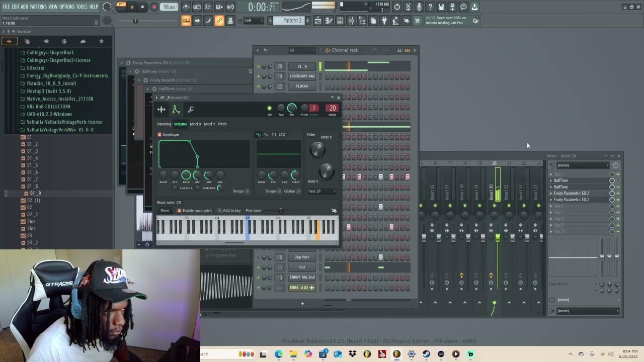Open the FILE menu
The image size is (644, 362).
point(6,7)
